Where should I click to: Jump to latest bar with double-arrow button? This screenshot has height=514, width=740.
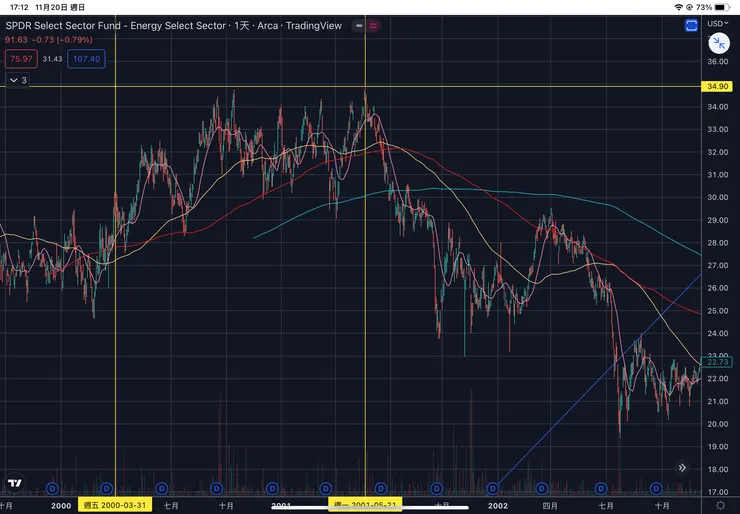click(x=682, y=468)
